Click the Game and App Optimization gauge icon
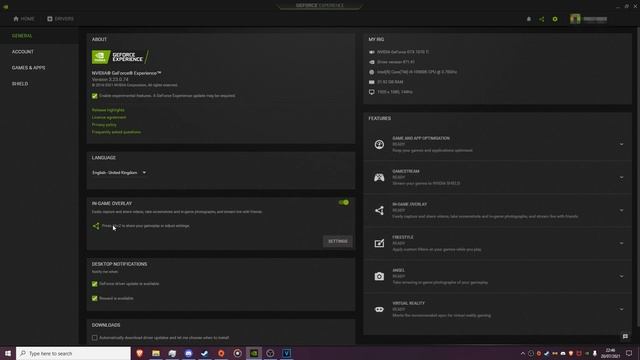 click(x=379, y=144)
